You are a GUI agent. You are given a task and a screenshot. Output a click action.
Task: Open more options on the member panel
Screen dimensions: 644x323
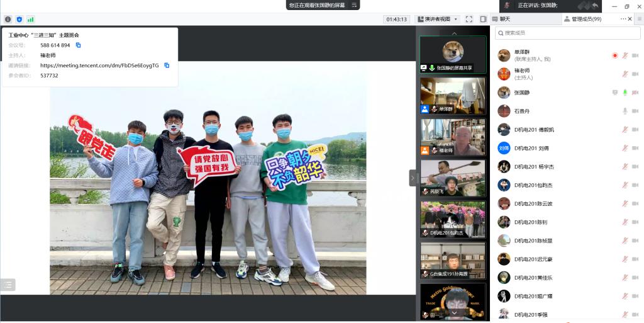624,19
